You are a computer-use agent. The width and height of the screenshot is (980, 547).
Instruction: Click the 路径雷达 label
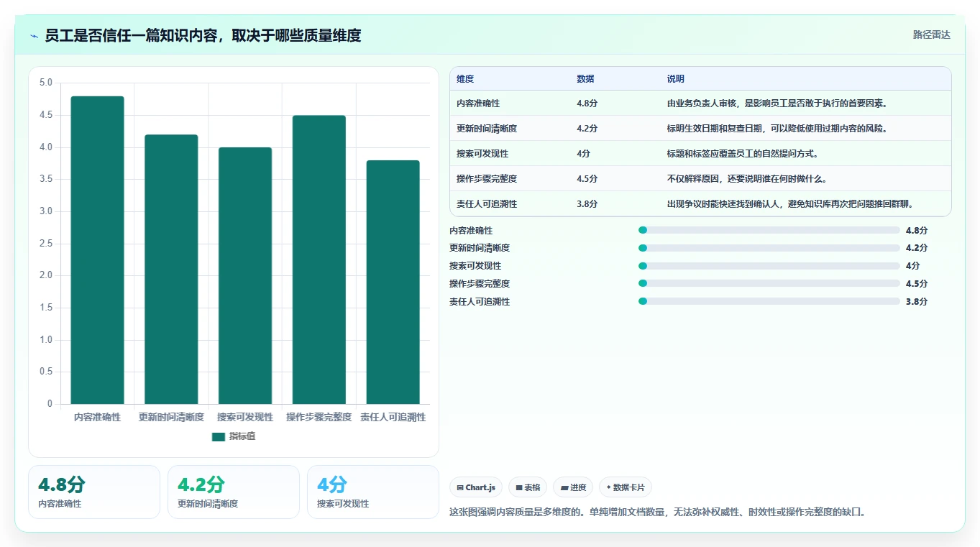pos(931,35)
